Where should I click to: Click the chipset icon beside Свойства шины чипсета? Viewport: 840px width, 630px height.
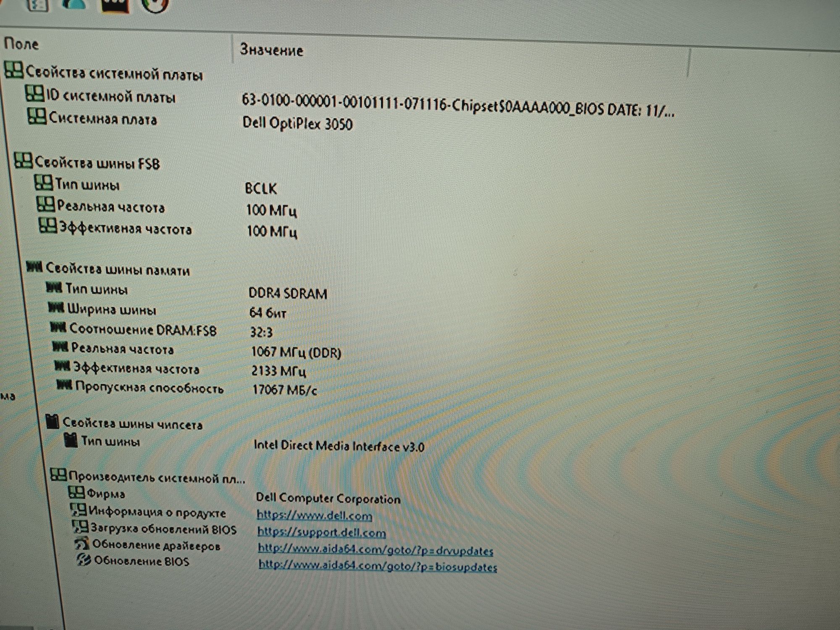52,421
